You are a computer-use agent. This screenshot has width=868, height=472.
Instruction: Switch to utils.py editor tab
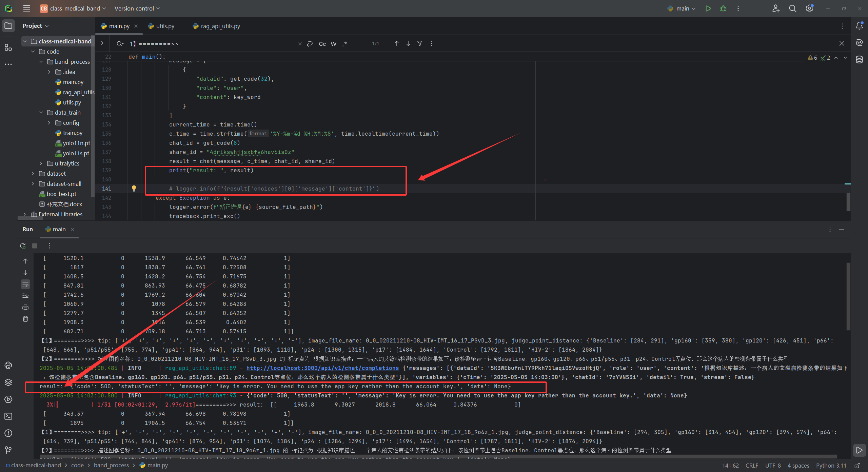click(165, 26)
